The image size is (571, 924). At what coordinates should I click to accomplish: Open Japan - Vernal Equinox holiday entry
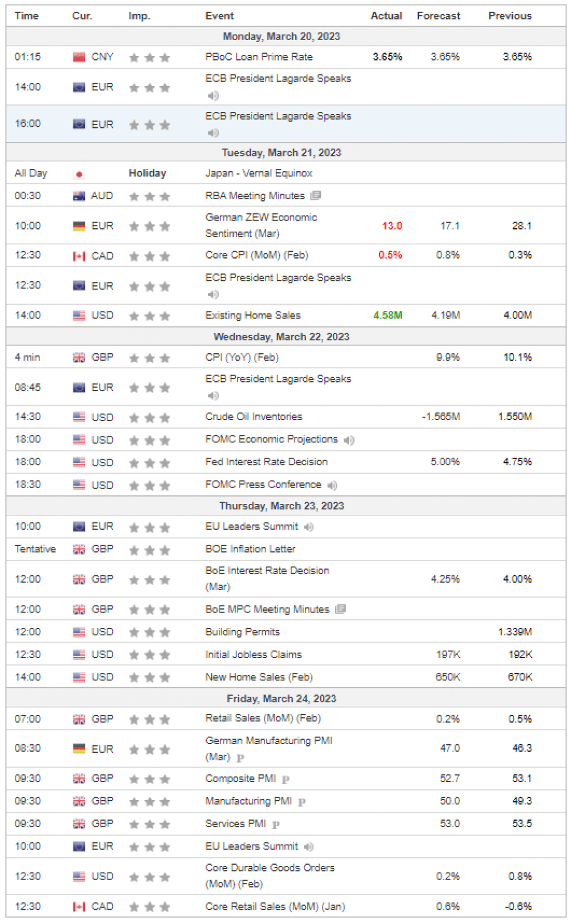(x=259, y=173)
